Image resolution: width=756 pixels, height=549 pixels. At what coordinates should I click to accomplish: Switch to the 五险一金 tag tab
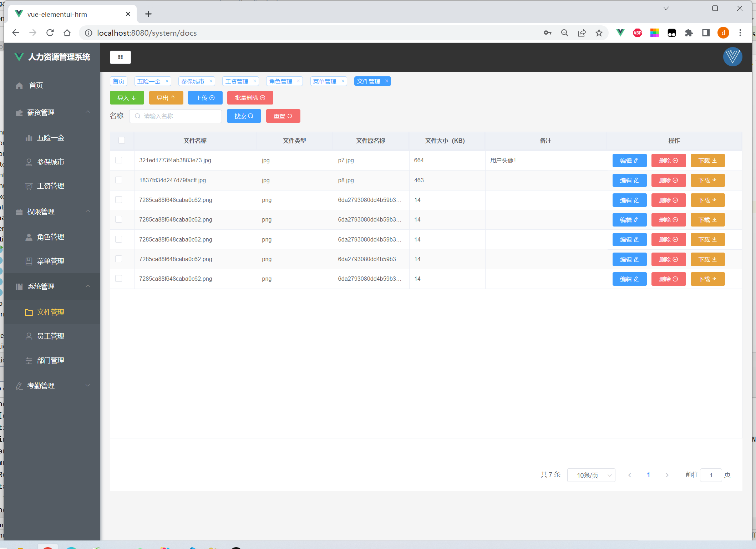tap(149, 81)
